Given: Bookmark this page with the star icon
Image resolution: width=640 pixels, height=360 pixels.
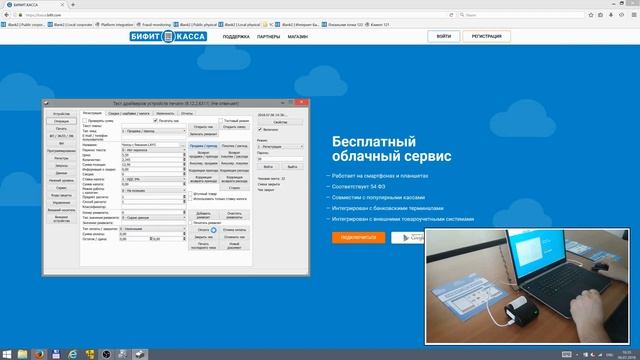Looking at the screenshot, I should pos(591,15).
